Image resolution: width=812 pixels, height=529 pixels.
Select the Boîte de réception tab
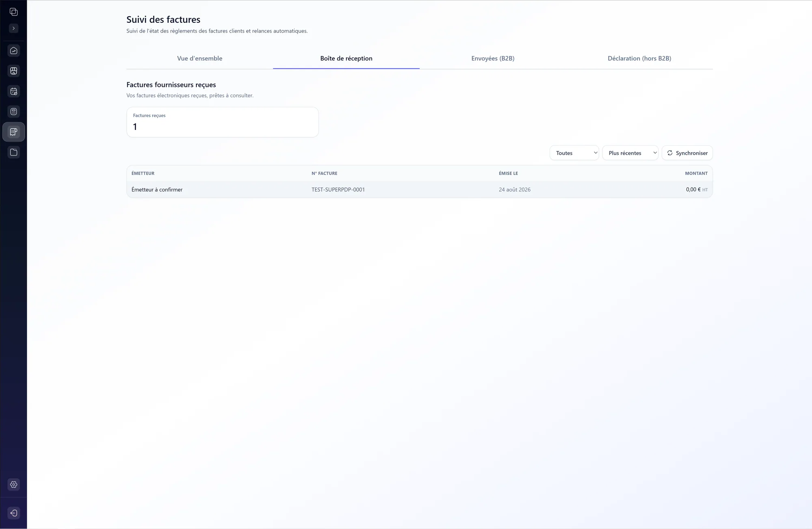(x=346, y=58)
